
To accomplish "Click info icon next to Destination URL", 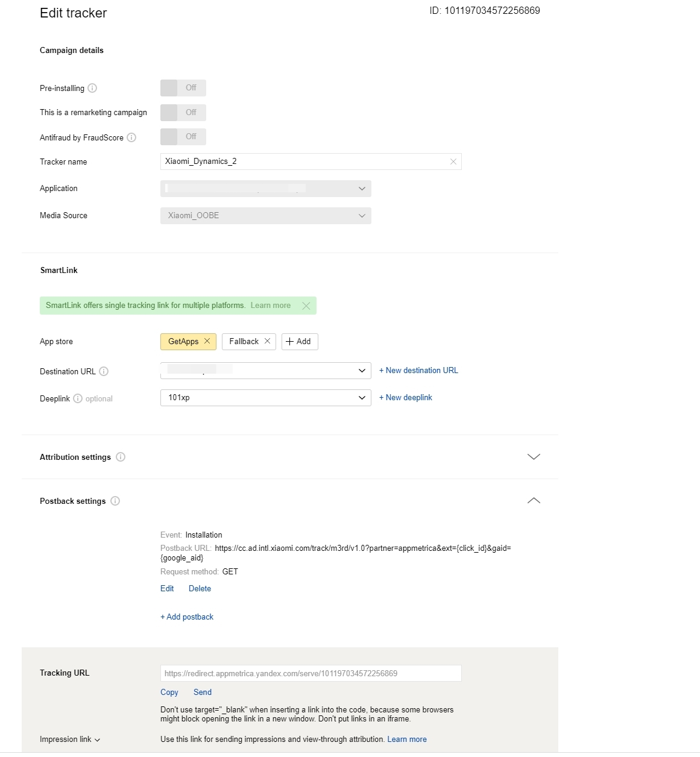I will (104, 371).
